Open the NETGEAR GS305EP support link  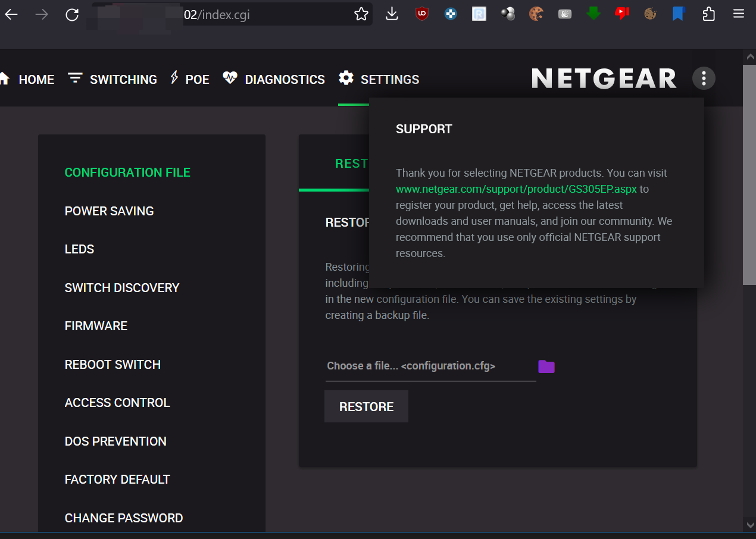516,189
